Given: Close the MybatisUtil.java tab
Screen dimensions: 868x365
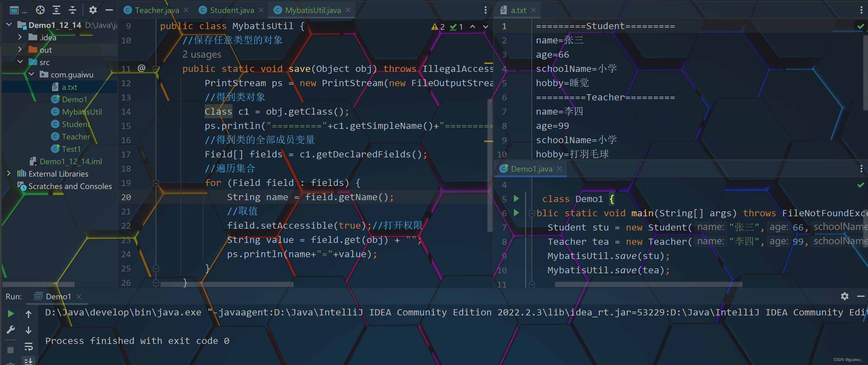Looking at the screenshot, I should (348, 10).
